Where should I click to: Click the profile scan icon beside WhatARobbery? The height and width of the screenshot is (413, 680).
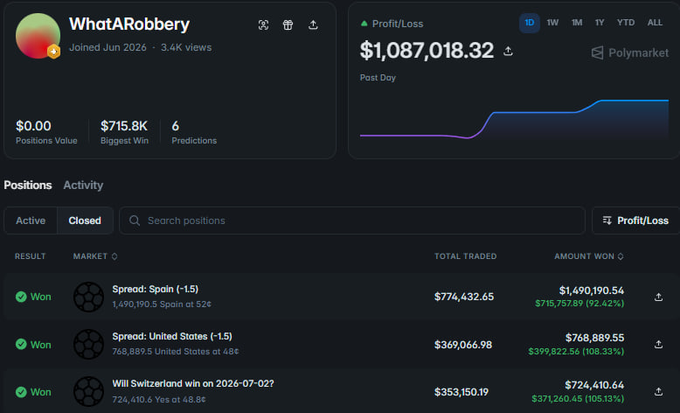pos(263,25)
